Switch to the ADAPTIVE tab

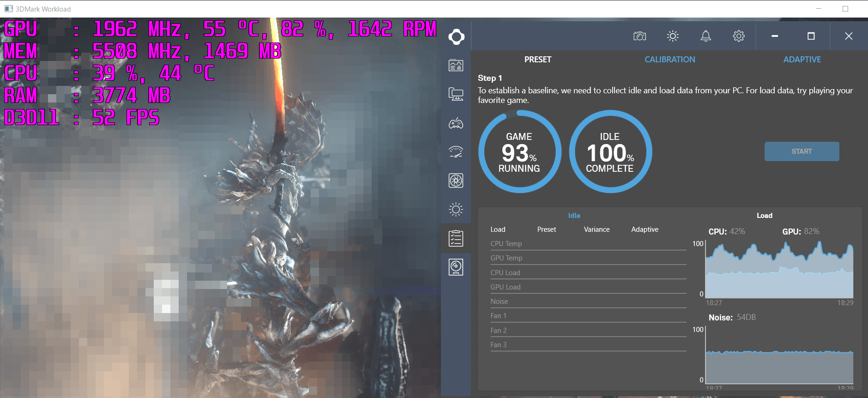point(802,60)
